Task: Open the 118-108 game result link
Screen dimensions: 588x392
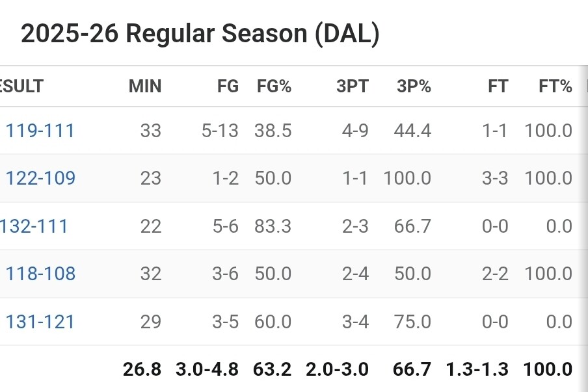Action: point(40,274)
